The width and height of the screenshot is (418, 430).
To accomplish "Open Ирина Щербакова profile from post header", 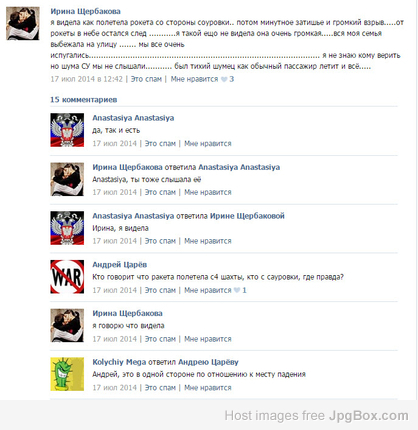I will coord(85,11).
